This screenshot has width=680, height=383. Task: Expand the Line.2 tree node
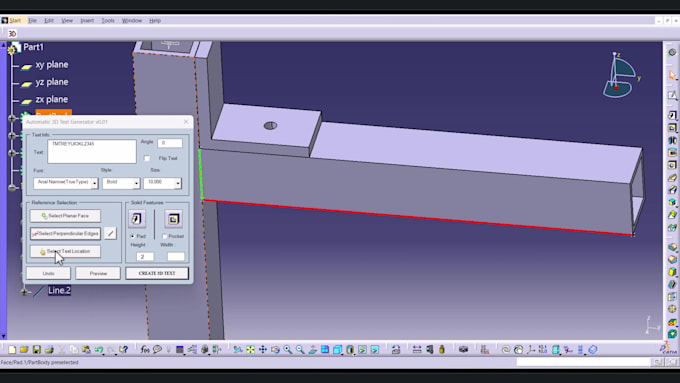coord(24,291)
